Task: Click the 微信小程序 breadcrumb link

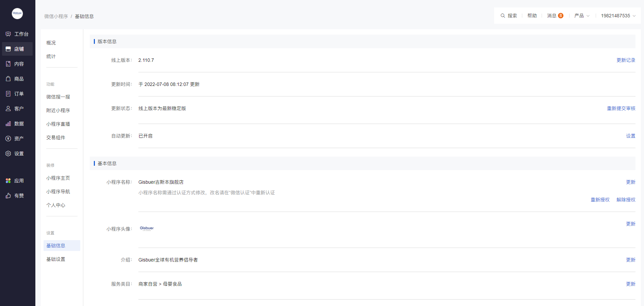Action: tap(56, 16)
